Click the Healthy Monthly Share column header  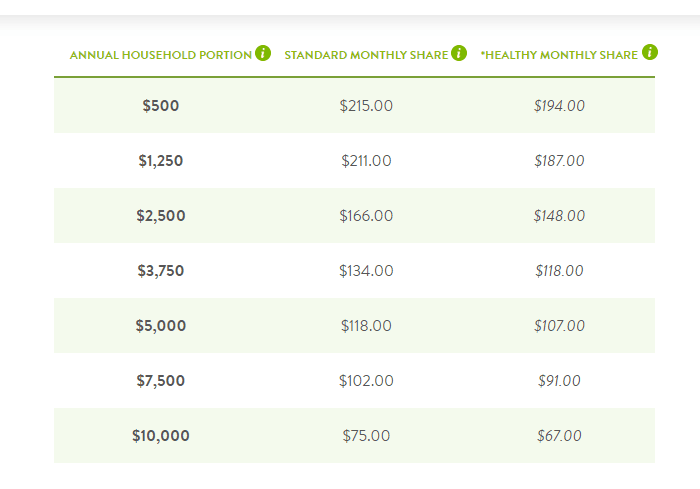coord(559,55)
